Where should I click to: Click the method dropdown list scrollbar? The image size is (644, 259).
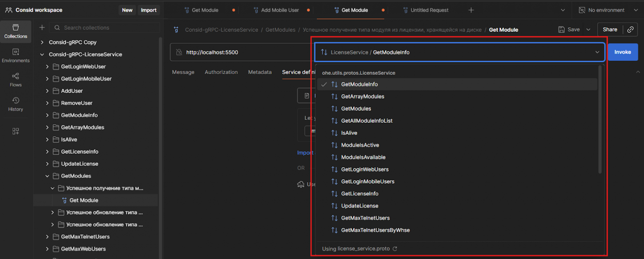pyautogui.click(x=600, y=120)
